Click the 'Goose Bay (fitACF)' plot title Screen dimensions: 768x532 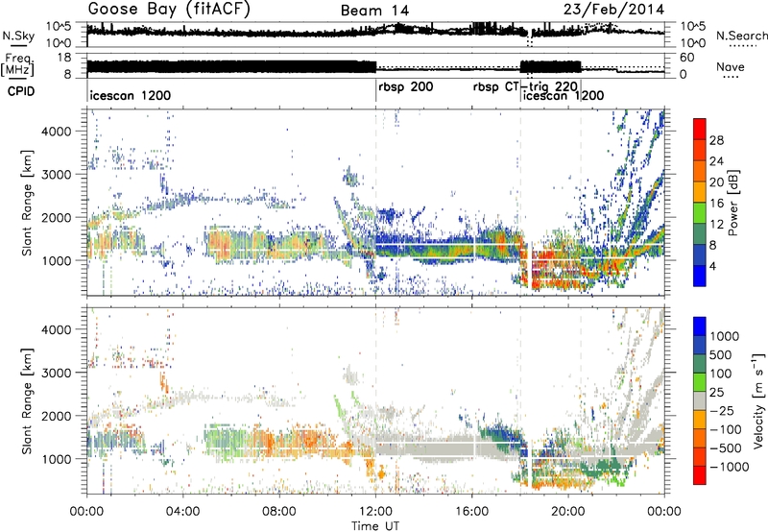(169, 10)
